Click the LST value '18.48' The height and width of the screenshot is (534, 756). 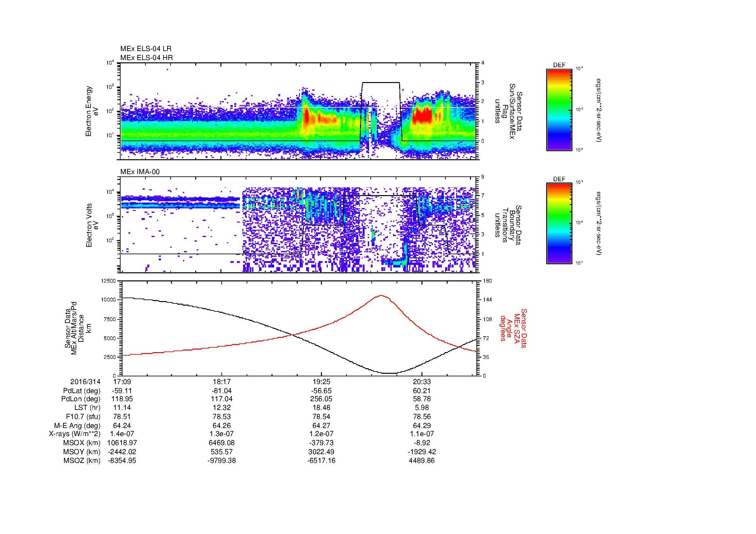click(x=321, y=408)
